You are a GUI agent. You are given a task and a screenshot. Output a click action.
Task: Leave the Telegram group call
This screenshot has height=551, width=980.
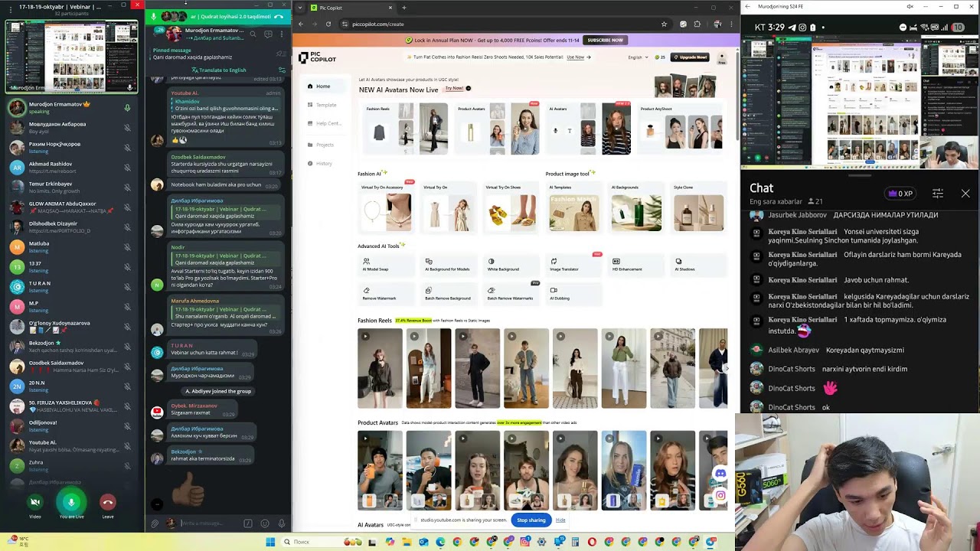coord(108,502)
